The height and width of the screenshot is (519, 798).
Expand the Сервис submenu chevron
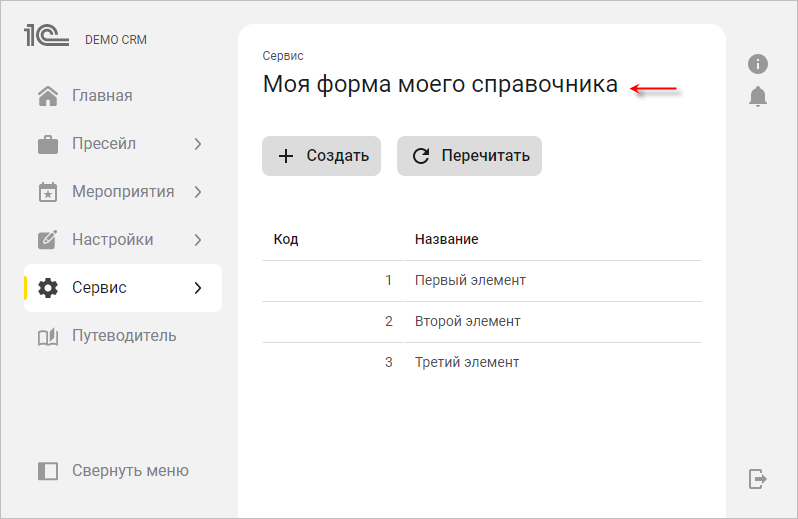pyautogui.click(x=198, y=288)
